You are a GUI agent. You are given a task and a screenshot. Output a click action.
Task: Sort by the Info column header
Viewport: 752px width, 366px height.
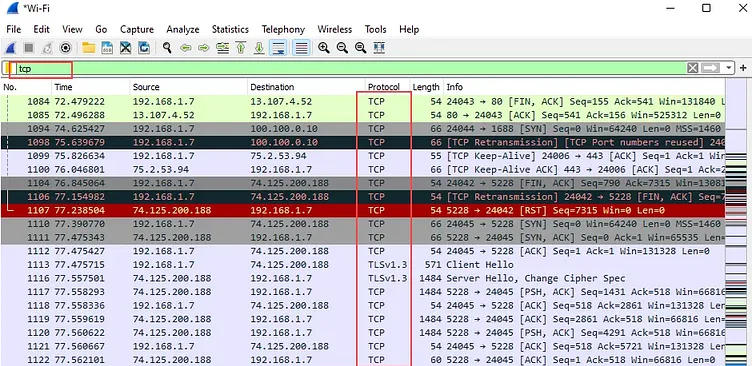coord(584,87)
